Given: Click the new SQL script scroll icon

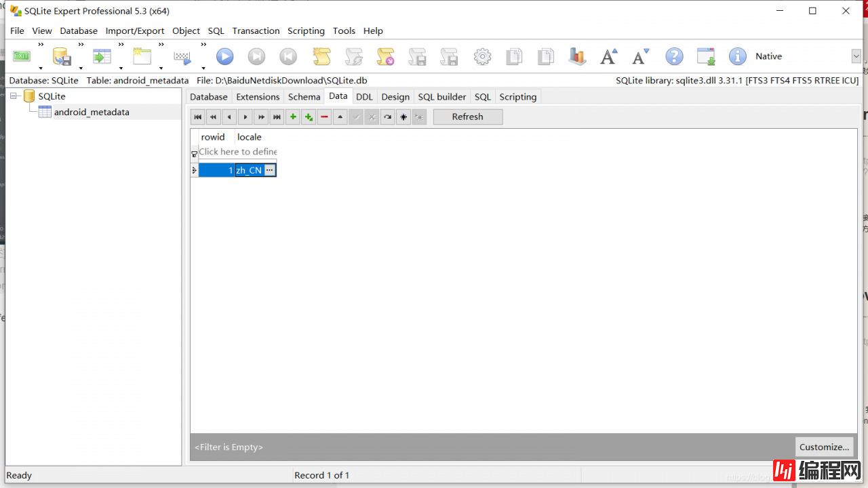Looking at the screenshot, I should pyautogui.click(x=321, y=56).
